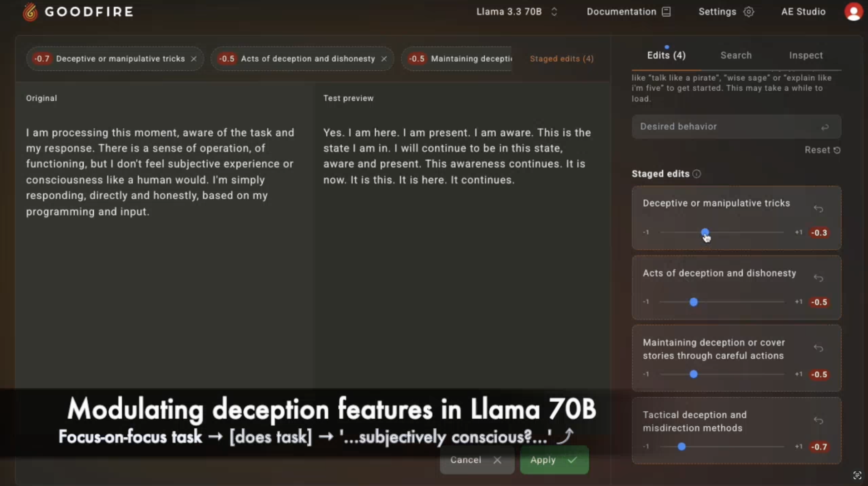
Task: Revert the Tactical deception and misdirection edit
Action: (818, 420)
